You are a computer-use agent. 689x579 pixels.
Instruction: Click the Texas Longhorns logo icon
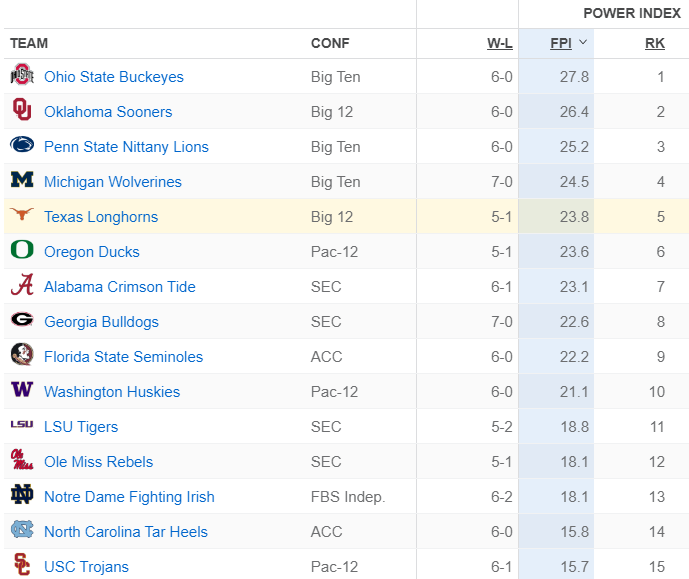22,214
